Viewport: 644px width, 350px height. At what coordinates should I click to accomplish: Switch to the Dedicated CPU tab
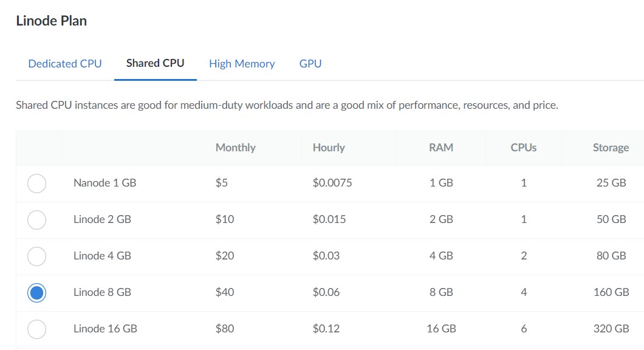(65, 64)
